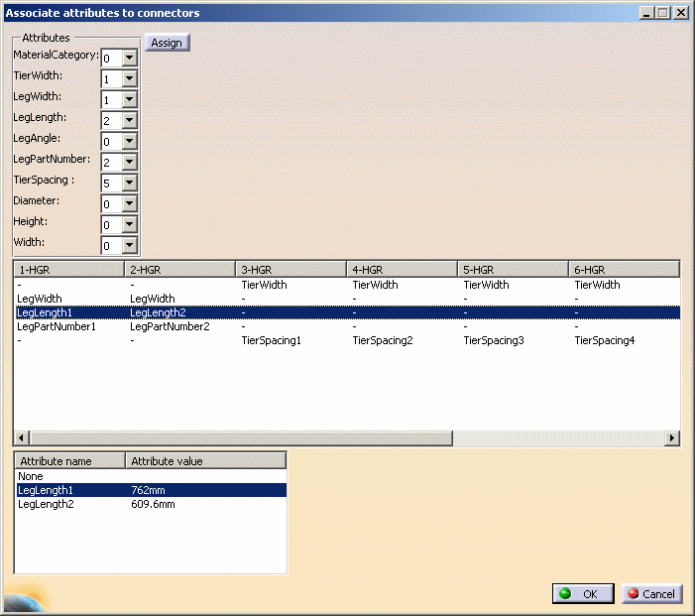This screenshot has width=695, height=616.
Task: Open the MaterialCategory dropdown
Action: (x=129, y=59)
